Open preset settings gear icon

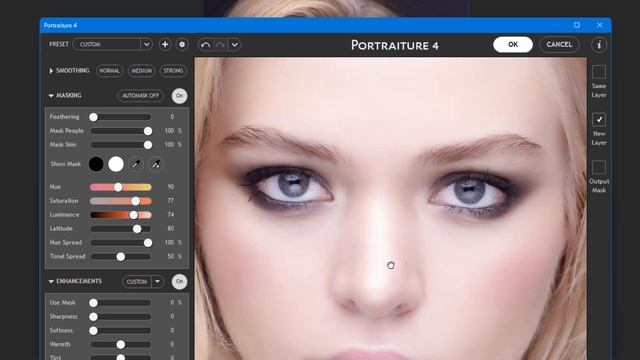pos(182,44)
